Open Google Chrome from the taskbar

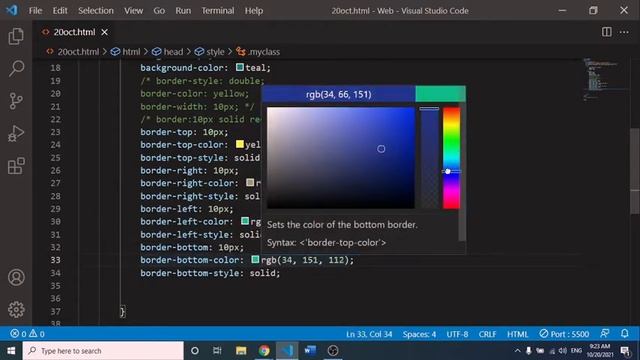pyautogui.click(x=264, y=351)
